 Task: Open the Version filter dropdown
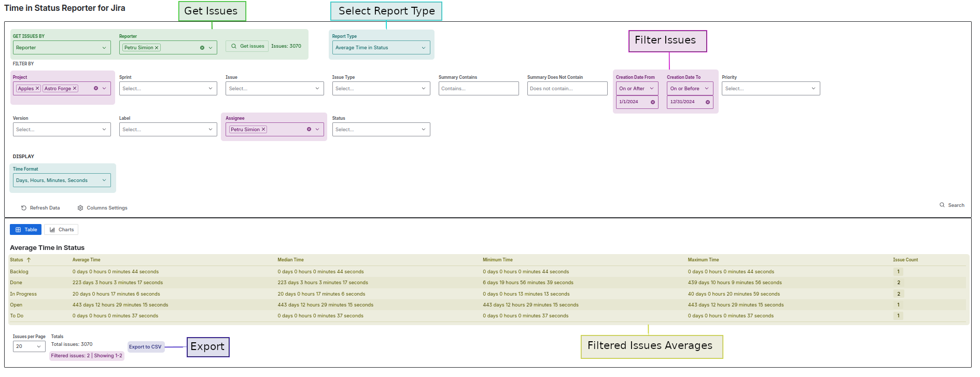[x=62, y=130]
